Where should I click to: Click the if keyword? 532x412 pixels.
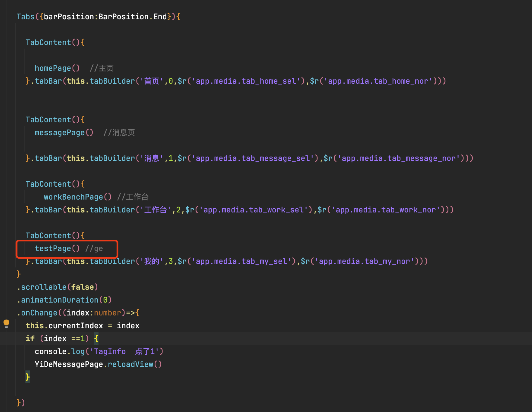click(30, 339)
